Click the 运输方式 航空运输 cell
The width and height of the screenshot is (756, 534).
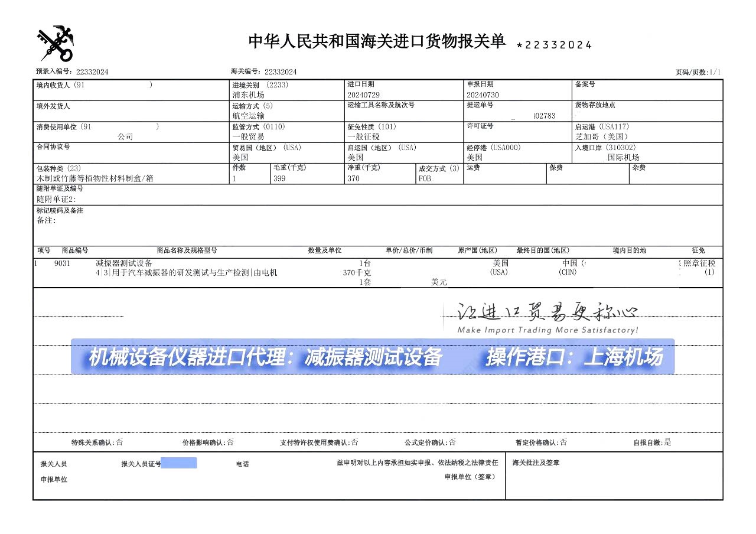[x=249, y=116]
